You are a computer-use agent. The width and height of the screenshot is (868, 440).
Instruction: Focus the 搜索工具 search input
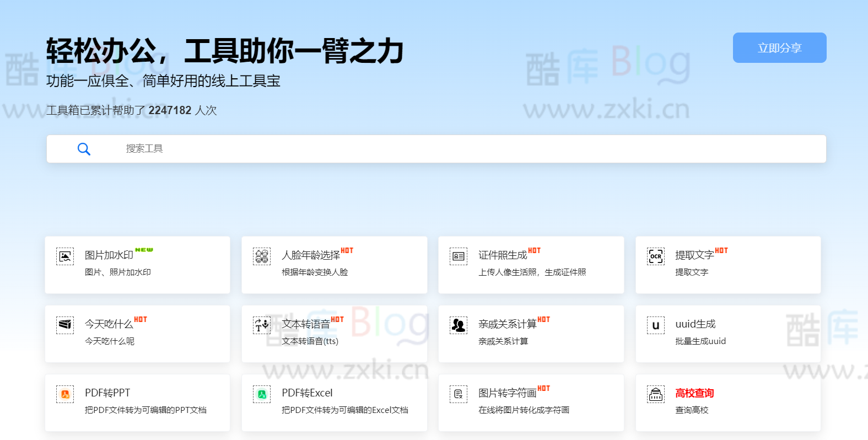tap(436, 149)
